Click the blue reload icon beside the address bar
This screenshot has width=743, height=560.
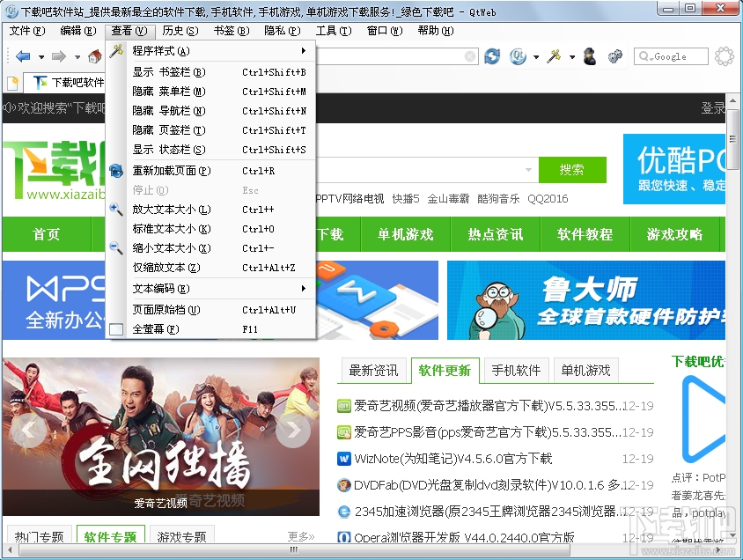(492, 55)
